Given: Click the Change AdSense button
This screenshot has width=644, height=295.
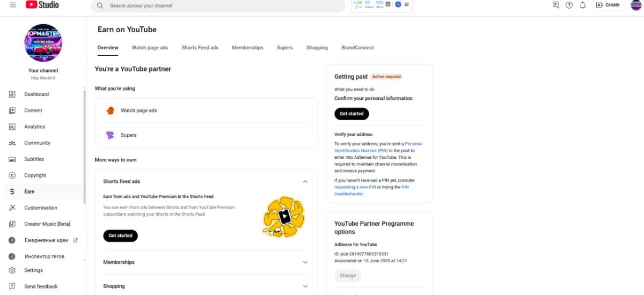Looking at the screenshot, I should pyautogui.click(x=348, y=276).
